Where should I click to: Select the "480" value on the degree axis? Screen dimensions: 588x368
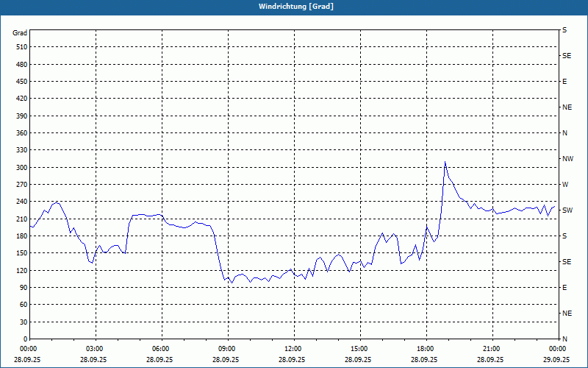(x=22, y=65)
